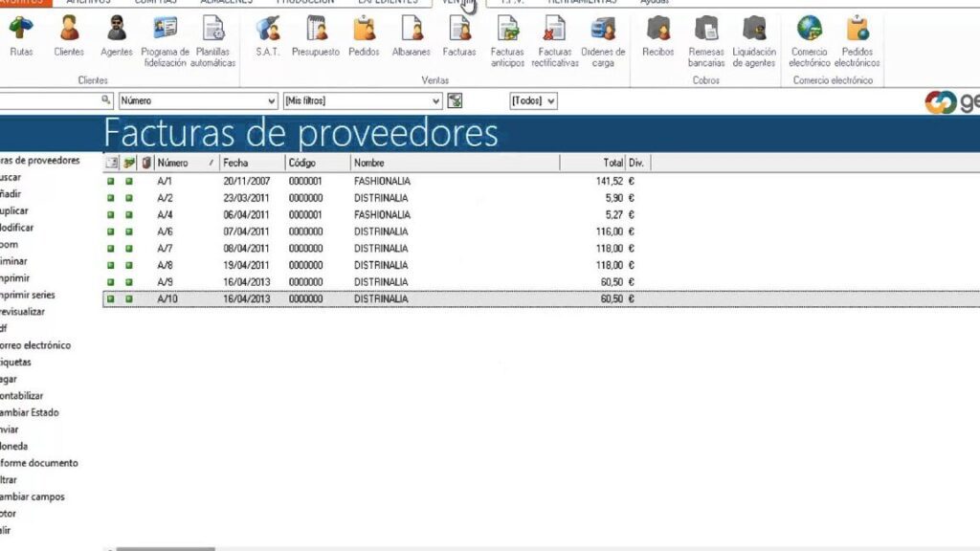Click Correo electrónico in the left sidebar
Screen dimensions: 980x551
click(36, 345)
